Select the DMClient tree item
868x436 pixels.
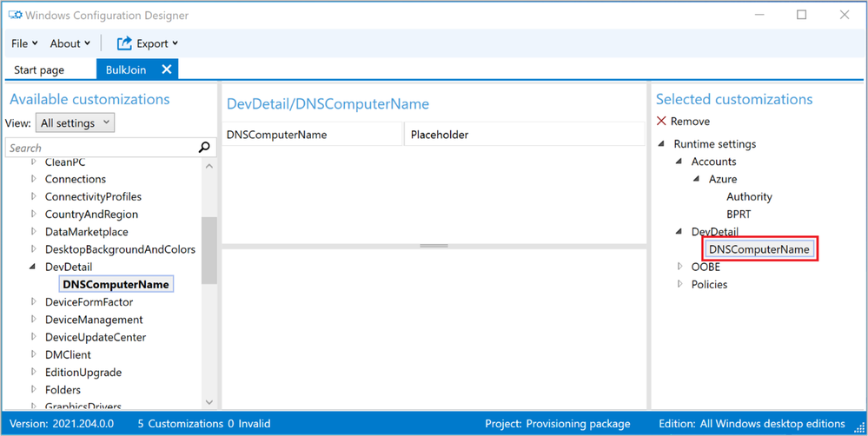click(68, 354)
